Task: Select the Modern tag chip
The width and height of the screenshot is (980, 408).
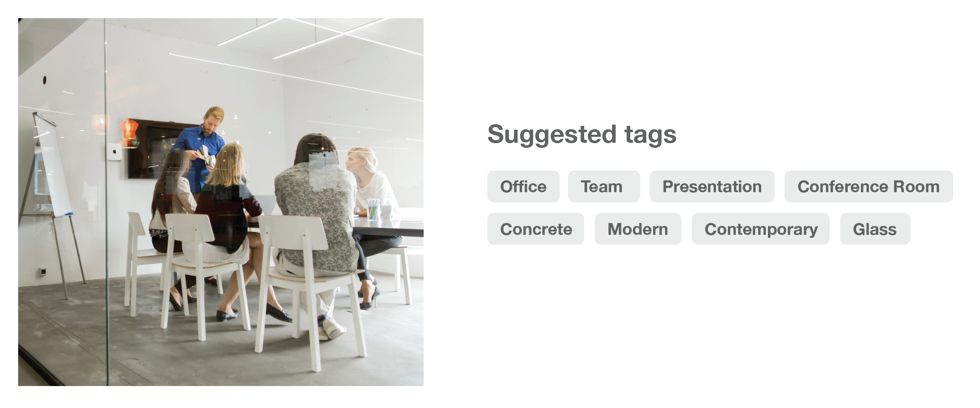Action: [638, 229]
